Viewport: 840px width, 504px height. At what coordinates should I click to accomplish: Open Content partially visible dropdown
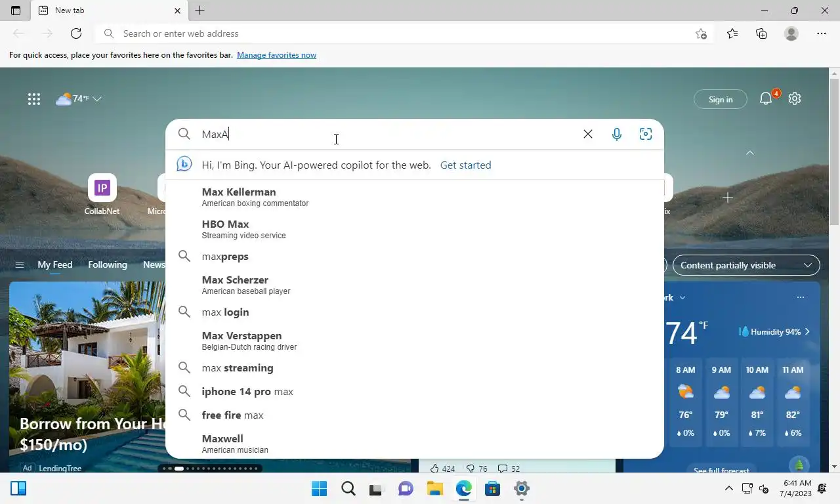click(746, 265)
